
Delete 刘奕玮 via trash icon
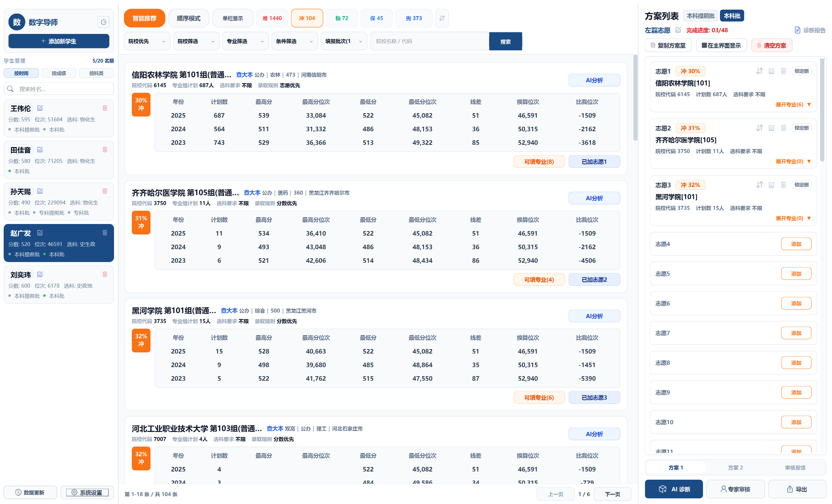(x=105, y=274)
